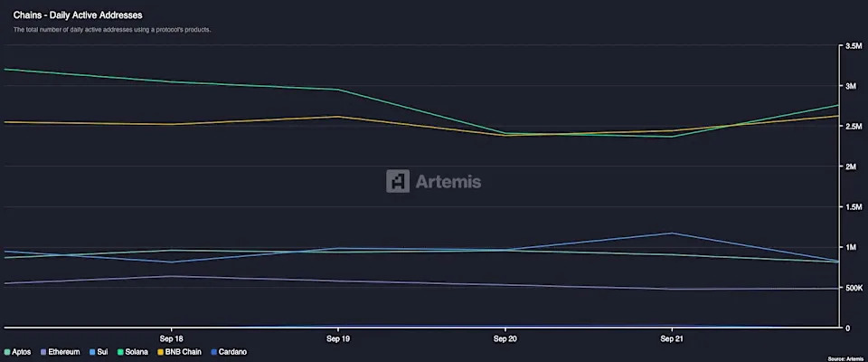
Task: Click the Aptos legend color square
Action: pyautogui.click(x=7, y=351)
